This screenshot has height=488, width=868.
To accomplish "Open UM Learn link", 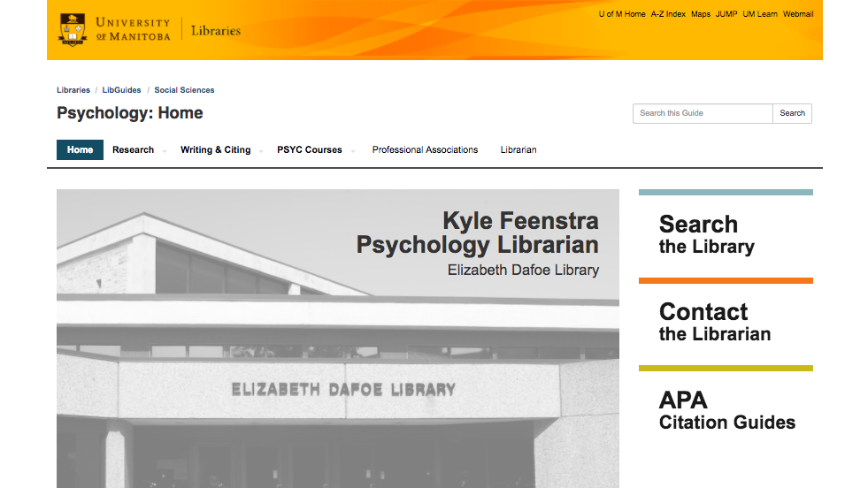I will [759, 14].
